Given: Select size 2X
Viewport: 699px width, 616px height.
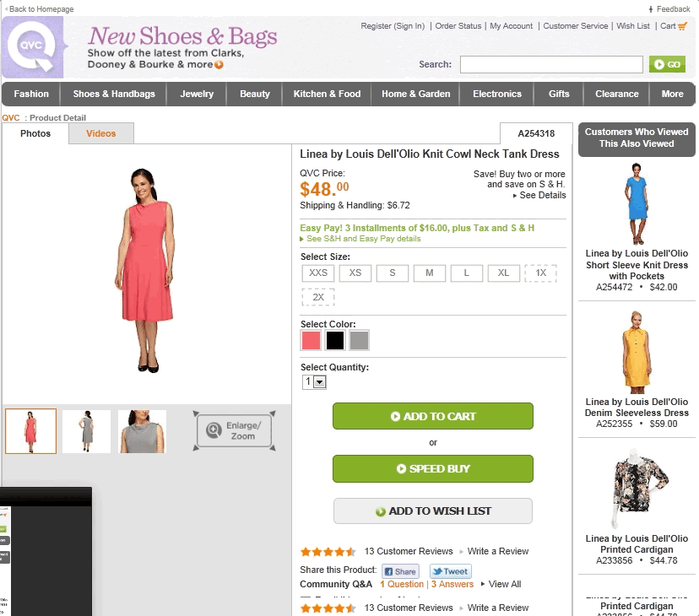Looking at the screenshot, I should [318, 297].
